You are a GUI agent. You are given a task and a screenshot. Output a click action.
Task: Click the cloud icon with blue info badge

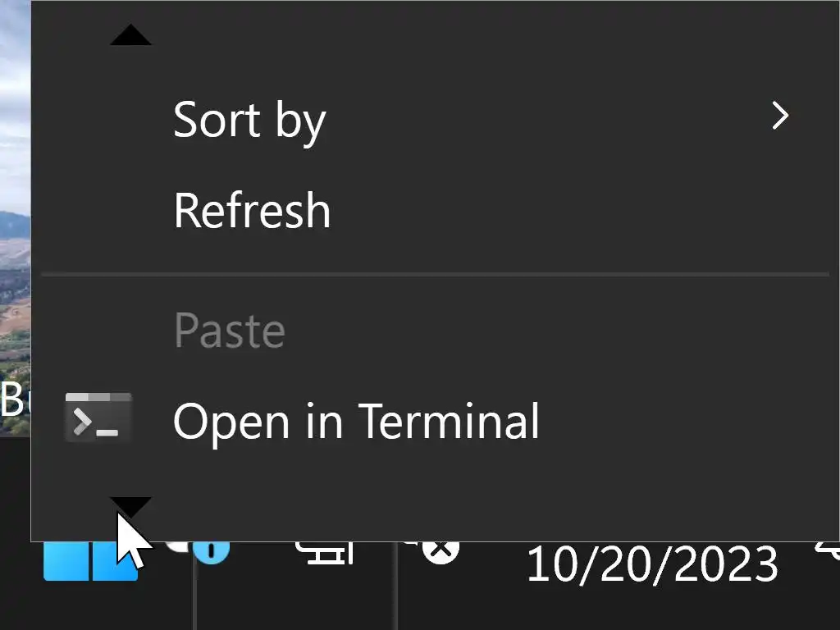point(201,550)
